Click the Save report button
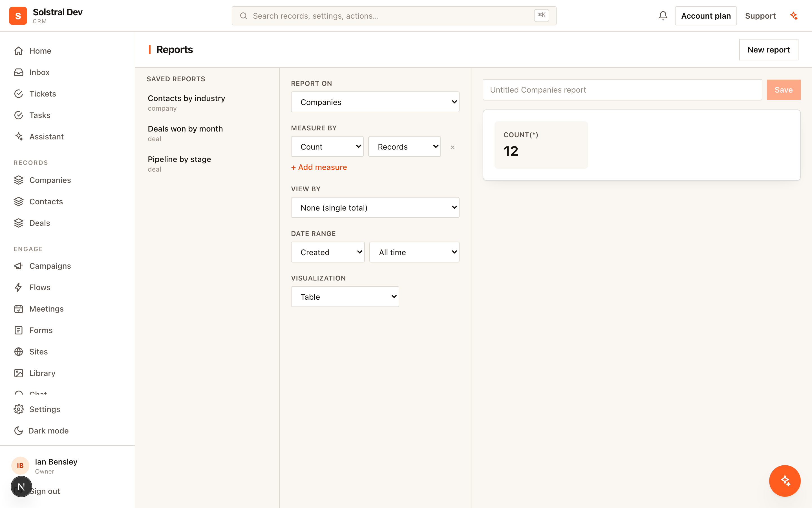812x508 pixels. [783, 90]
